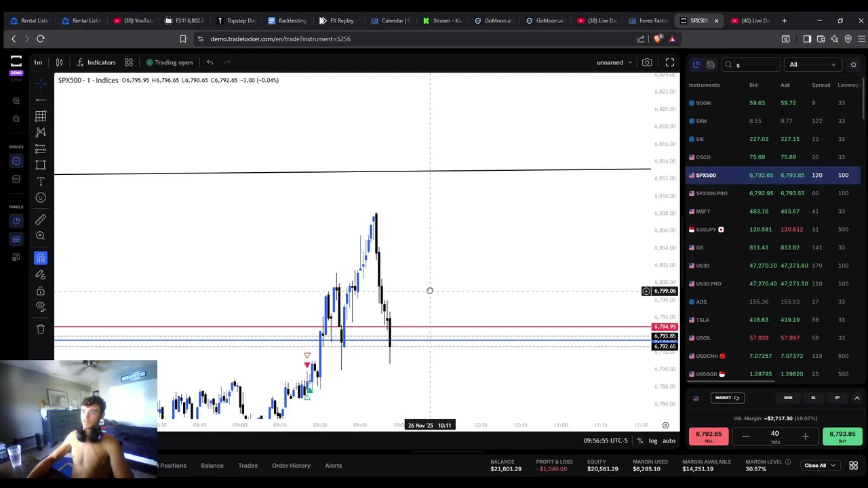Open the All instrument filter dropdown
The width and height of the screenshot is (868, 488).
pos(813,64)
